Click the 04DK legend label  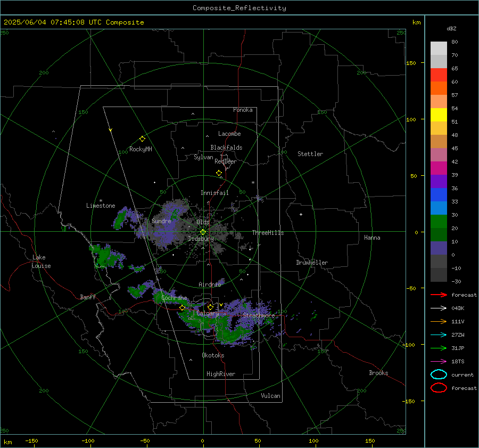tap(458, 308)
